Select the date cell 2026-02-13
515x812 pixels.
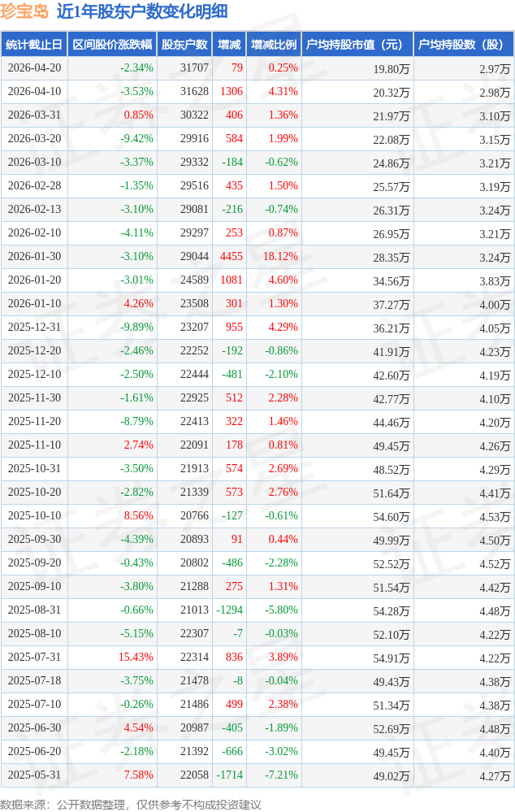[34, 209]
